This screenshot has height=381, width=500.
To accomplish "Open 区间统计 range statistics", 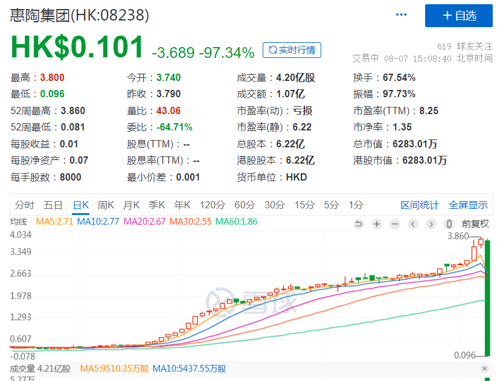I will pos(420,205).
